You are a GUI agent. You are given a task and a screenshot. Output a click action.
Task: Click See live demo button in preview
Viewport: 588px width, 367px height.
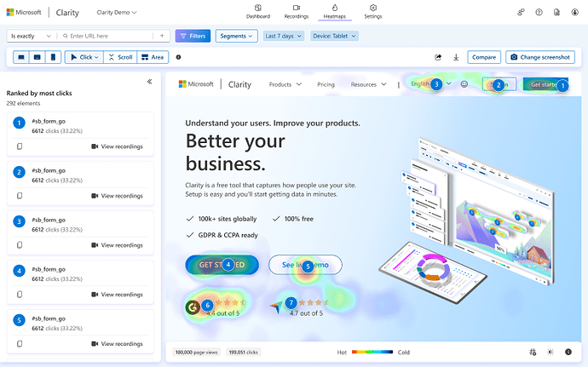click(305, 265)
